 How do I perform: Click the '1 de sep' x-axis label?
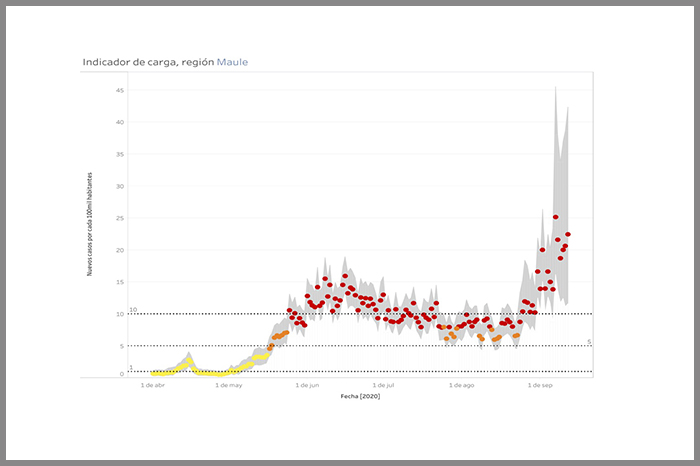(x=539, y=384)
